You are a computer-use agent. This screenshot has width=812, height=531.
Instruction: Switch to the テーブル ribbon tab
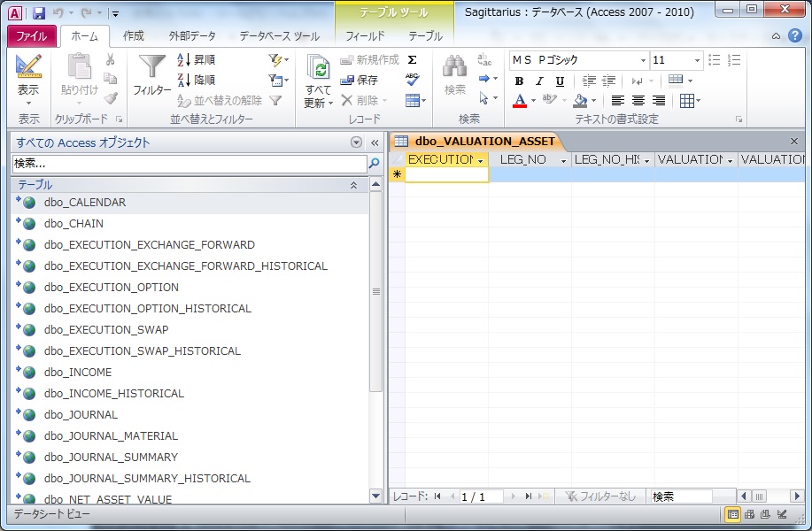[x=425, y=36]
